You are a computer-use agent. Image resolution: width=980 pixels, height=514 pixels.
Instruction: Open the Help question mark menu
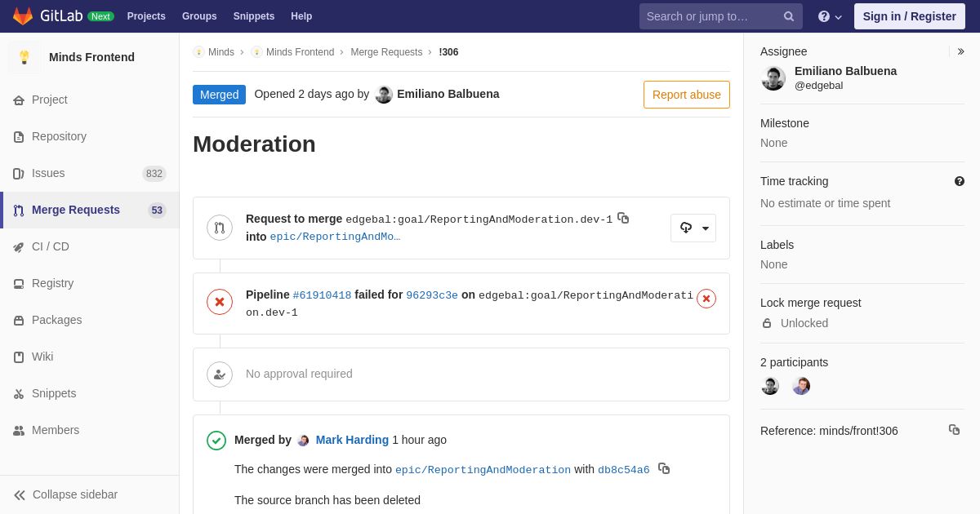point(830,16)
